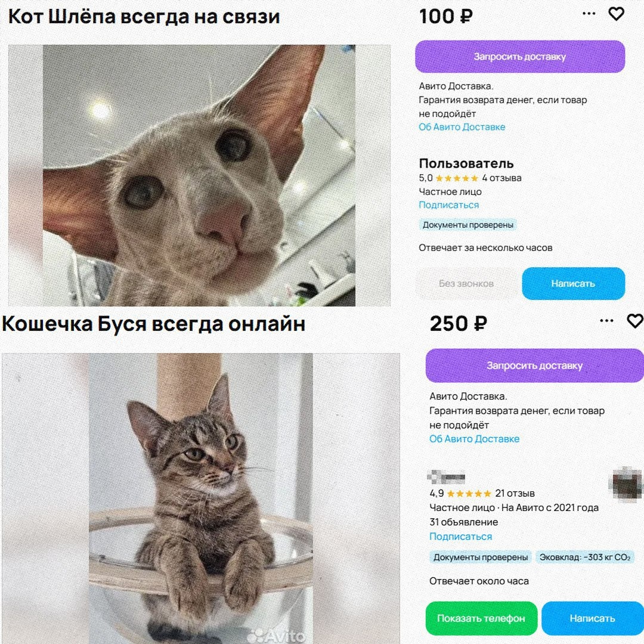Viewport: 644px width, 644px height.
Task: Open 5,0 star rating with 4 отзыва
Action: coord(470,178)
